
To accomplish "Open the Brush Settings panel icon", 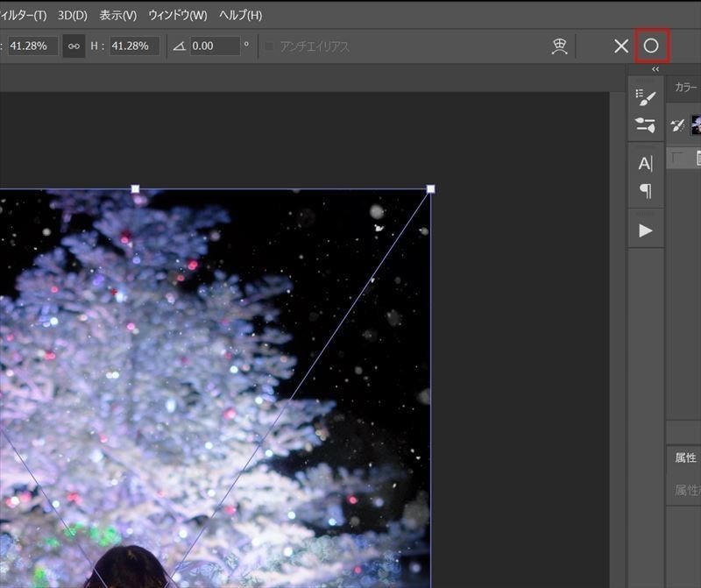I will [645, 97].
